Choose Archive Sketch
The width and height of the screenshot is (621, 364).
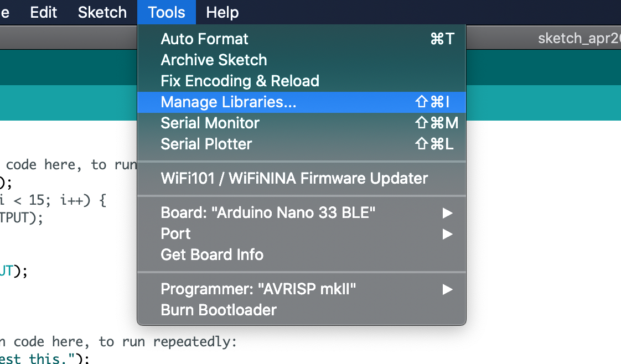click(214, 60)
